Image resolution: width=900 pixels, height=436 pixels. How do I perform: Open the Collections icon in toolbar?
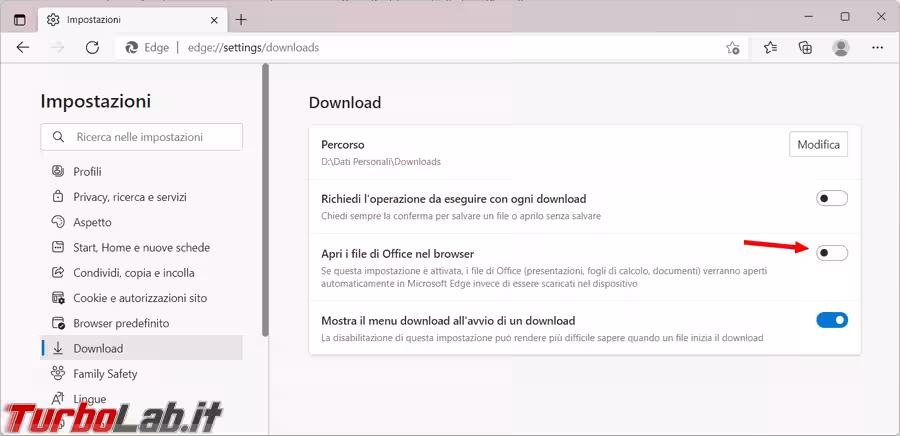click(x=805, y=47)
